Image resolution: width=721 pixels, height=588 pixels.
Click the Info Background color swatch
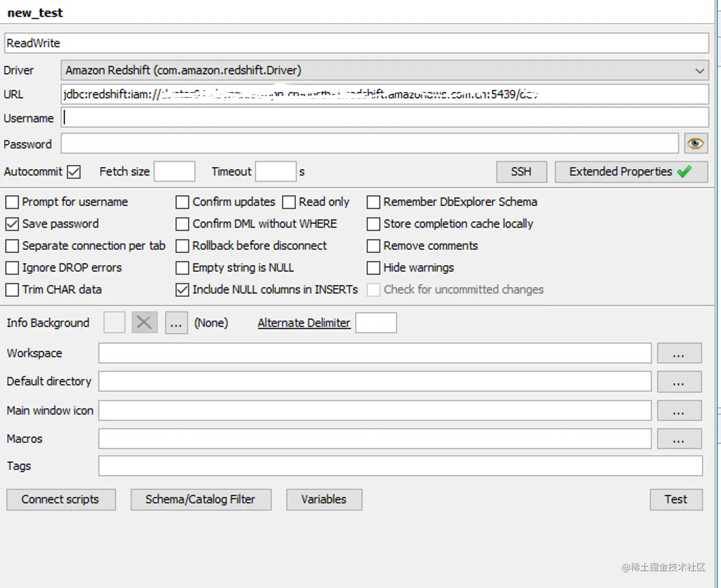114,323
